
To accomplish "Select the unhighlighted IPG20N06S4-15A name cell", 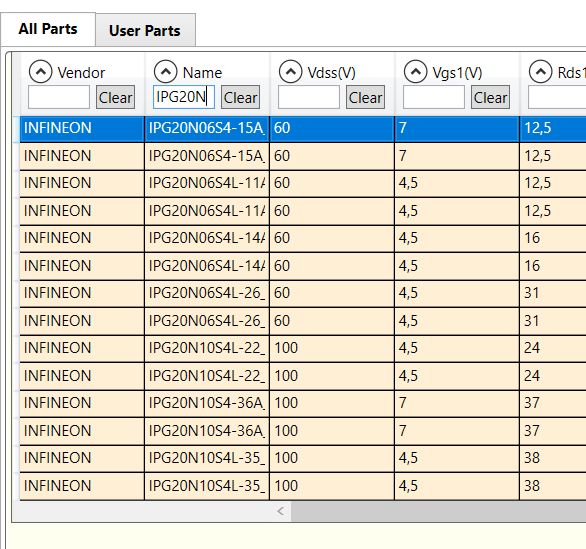I will pos(207,156).
